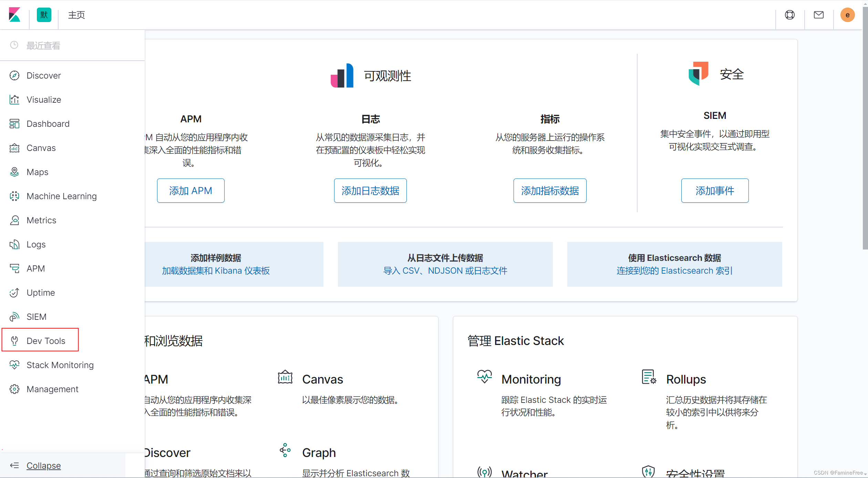Open Stack Monitoring
This screenshot has height=478, width=868.
pos(60,365)
